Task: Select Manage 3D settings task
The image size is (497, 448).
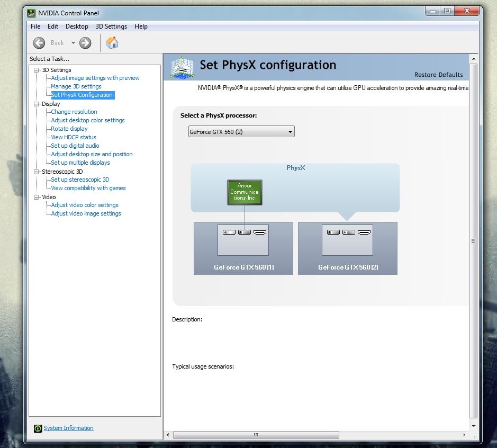Action: (76, 86)
